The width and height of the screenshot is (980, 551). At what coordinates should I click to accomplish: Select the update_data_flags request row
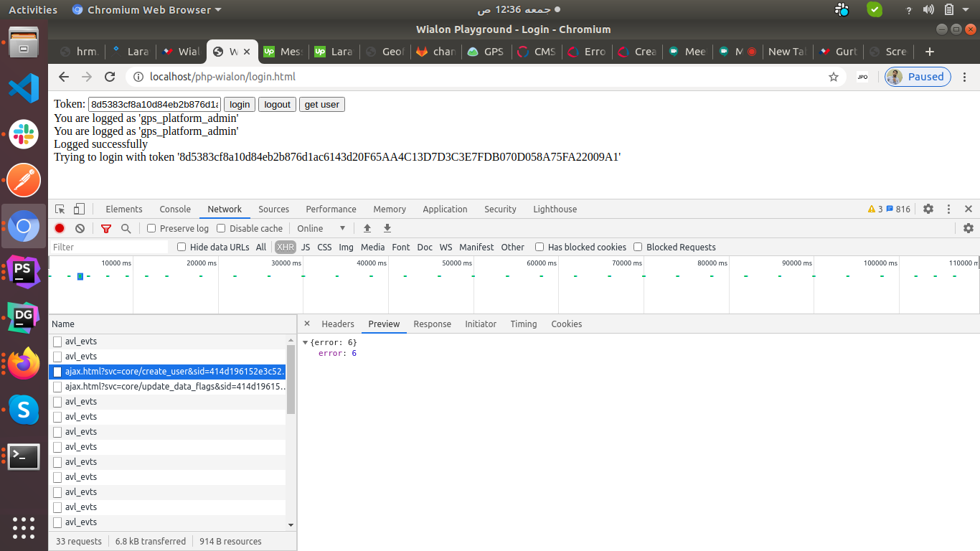(175, 387)
